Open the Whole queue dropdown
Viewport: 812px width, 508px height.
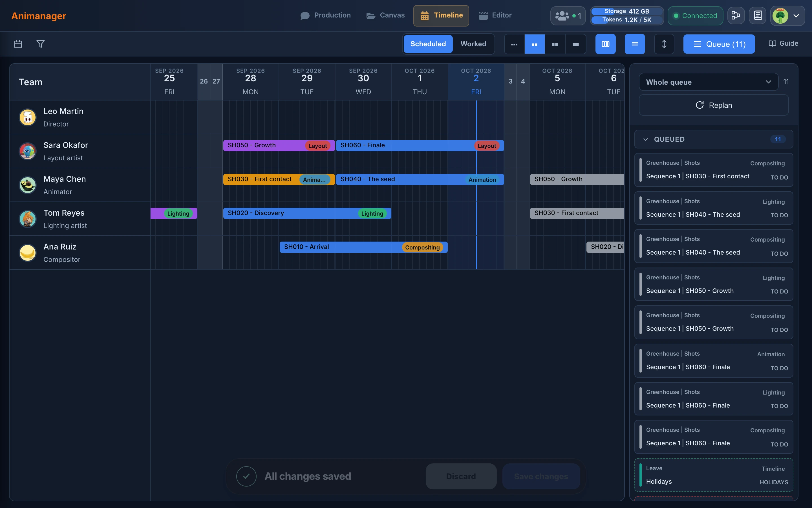[x=708, y=82]
